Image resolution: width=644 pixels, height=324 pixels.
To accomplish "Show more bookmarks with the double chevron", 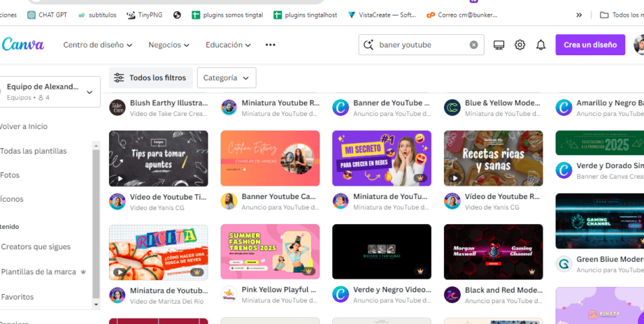I will (579, 15).
